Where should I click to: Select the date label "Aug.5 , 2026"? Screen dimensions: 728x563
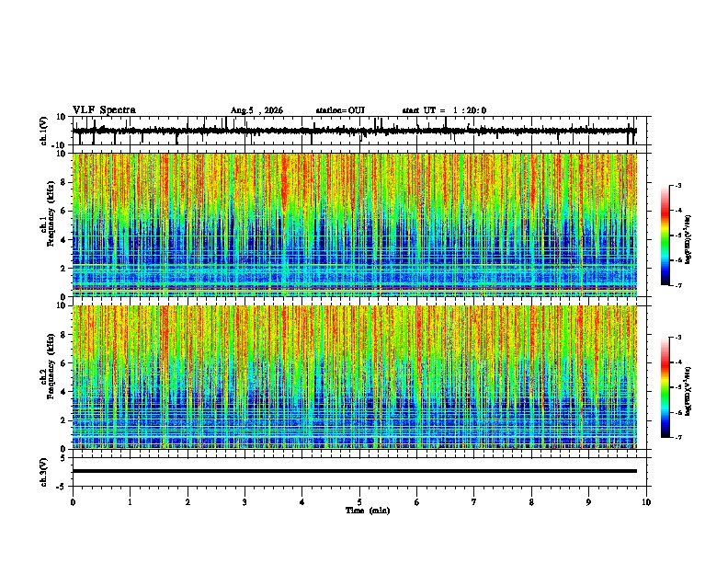[256, 110]
